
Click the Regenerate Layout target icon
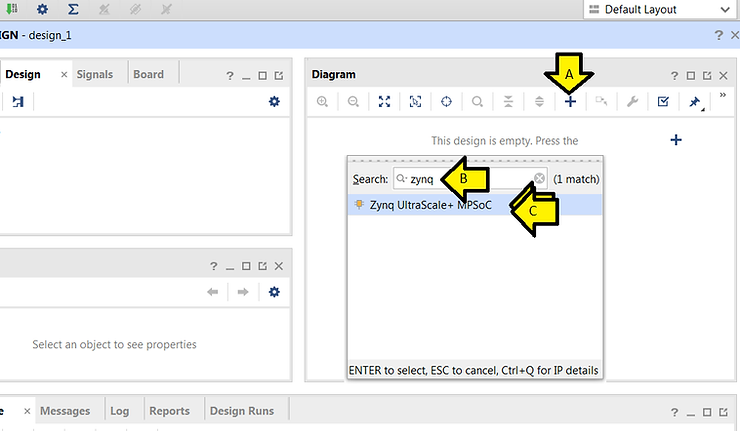coord(446,102)
